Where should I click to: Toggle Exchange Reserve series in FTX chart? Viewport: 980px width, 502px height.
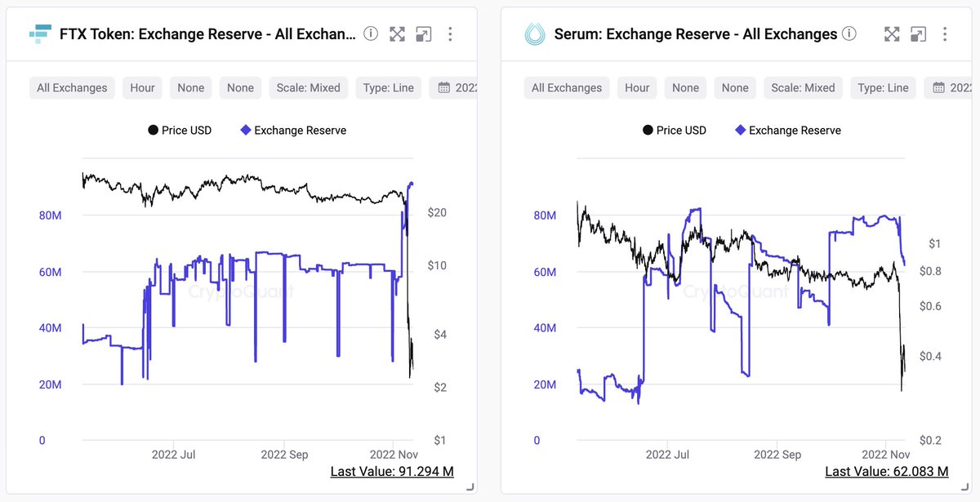tap(293, 130)
